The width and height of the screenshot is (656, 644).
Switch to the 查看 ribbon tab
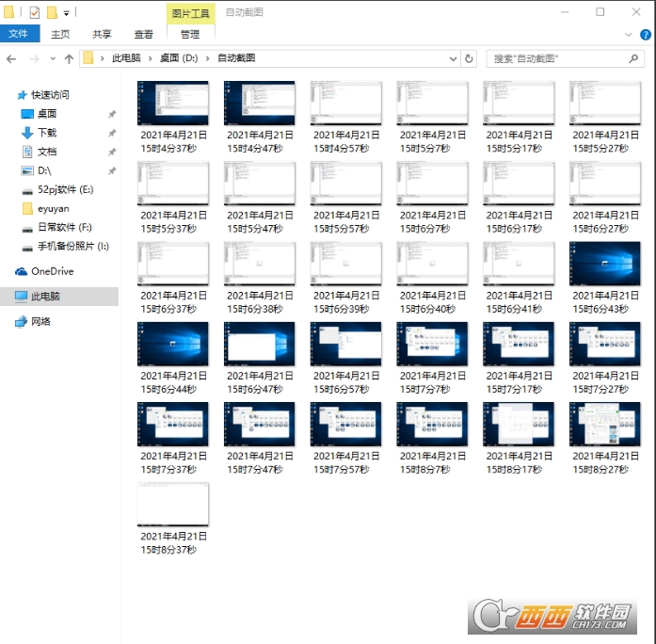[x=143, y=34]
